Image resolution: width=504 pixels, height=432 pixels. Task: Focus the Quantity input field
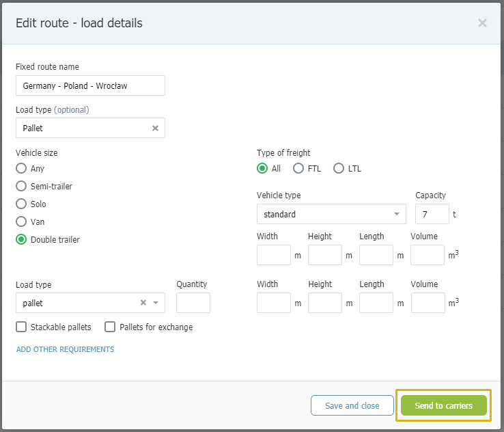pos(193,303)
